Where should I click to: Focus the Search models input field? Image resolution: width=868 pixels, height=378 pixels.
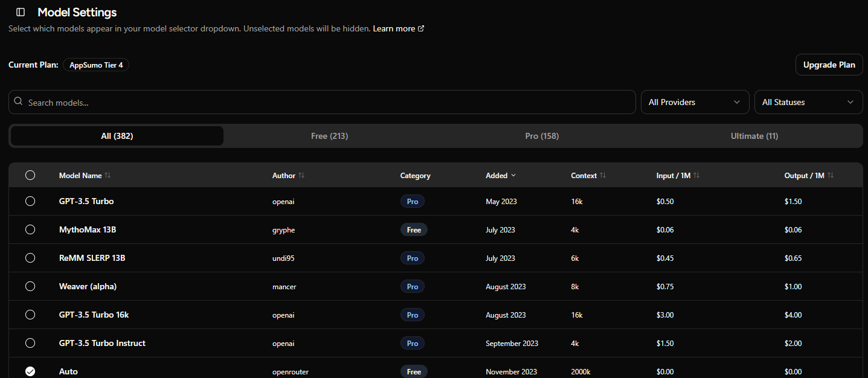(x=322, y=102)
